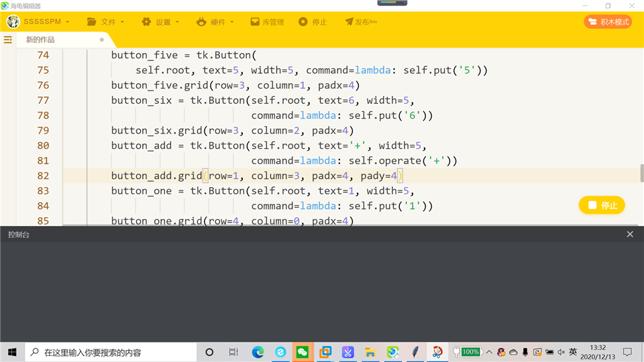Open the 文件 (File) menu
This screenshot has width=644, height=362.
click(105, 21)
